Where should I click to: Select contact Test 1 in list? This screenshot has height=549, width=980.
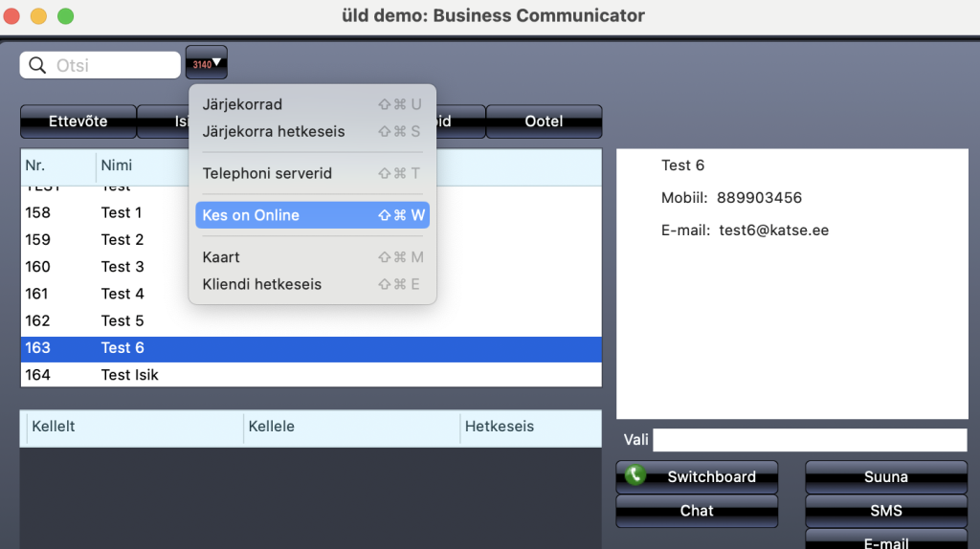coord(122,212)
